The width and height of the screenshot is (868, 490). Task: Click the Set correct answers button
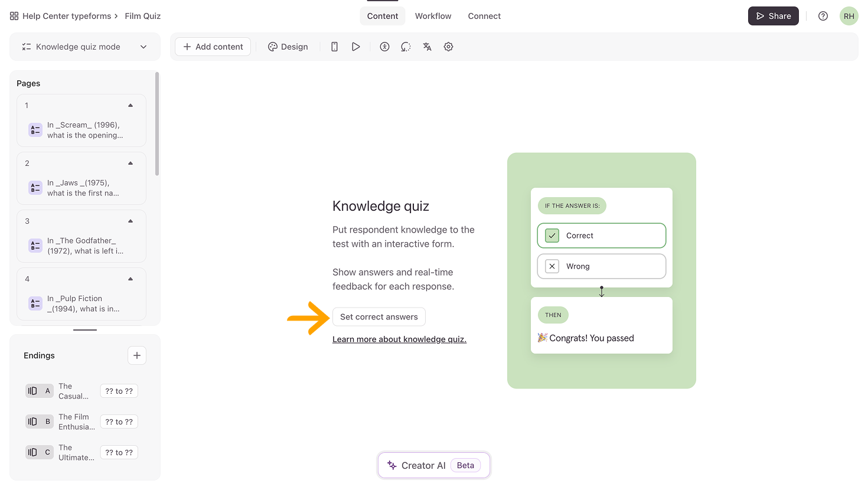378,317
